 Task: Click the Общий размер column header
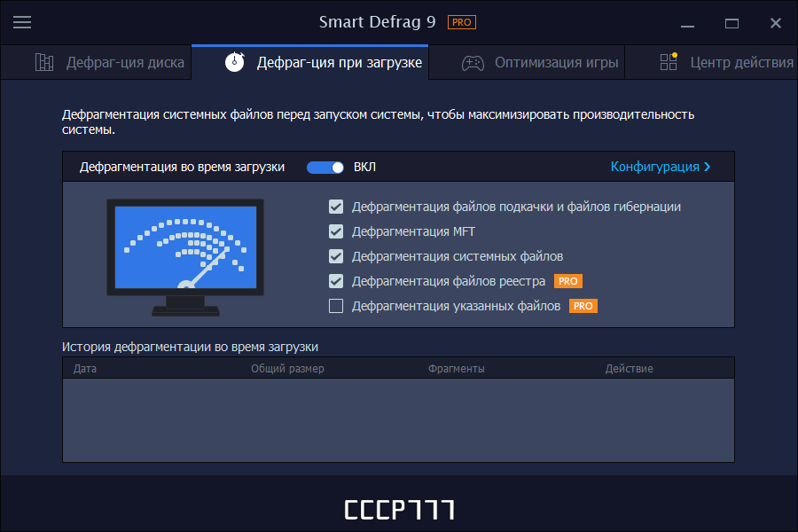pyautogui.click(x=287, y=369)
